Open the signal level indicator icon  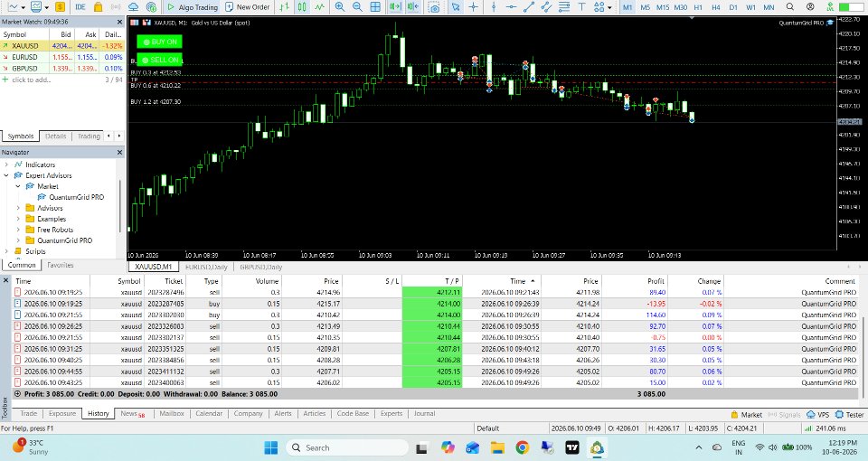pyautogui.click(x=830, y=7)
